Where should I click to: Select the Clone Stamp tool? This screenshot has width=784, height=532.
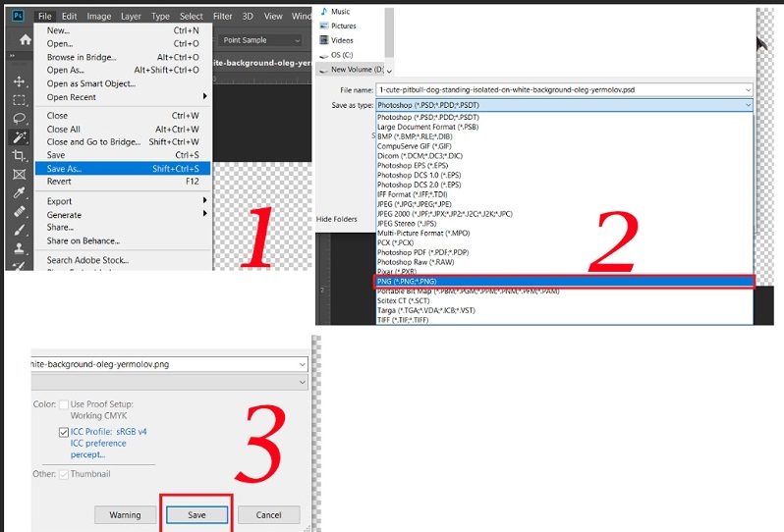[x=19, y=248]
